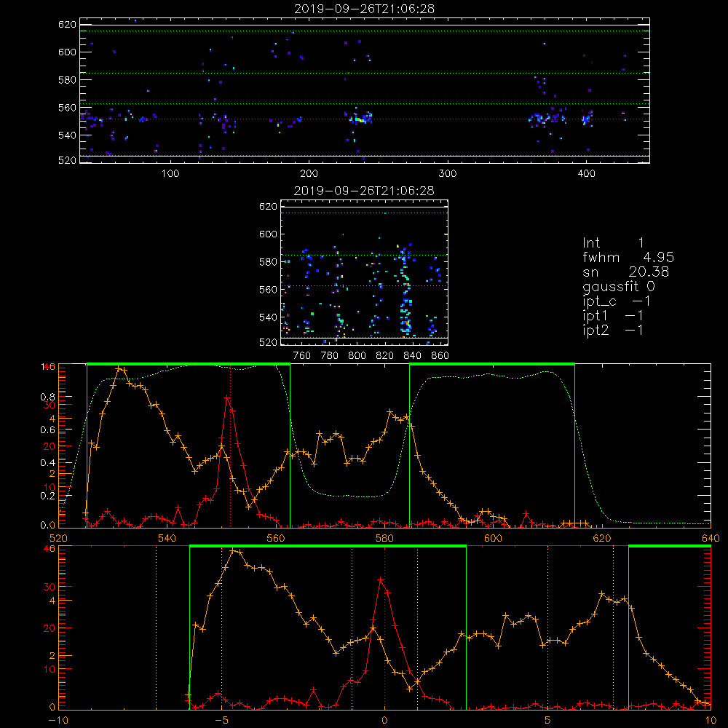This screenshot has width=728, height=728.
Task: Click x-axis label 840 of the small middle image
Action: tap(412, 356)
